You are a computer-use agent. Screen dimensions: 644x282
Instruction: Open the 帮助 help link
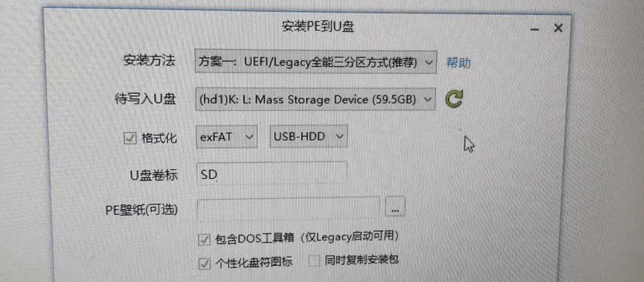pyautogui.click(x=458, y=63)
